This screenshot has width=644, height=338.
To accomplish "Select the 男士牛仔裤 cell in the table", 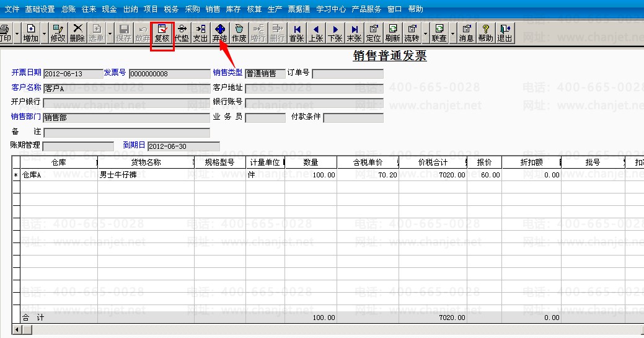I will click(146, 175).
